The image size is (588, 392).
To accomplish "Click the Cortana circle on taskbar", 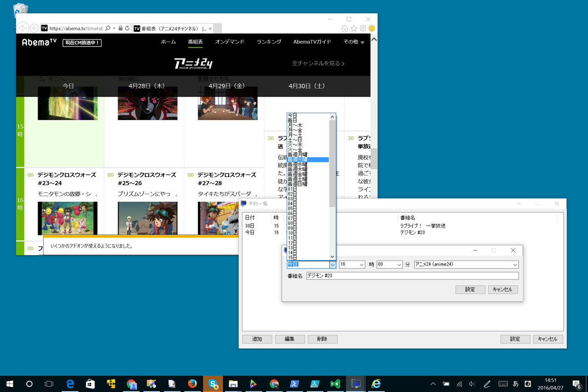I will (29, 384).
